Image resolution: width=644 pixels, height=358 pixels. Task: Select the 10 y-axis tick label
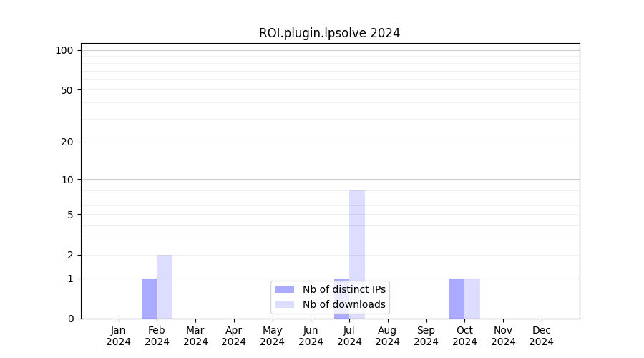(67, 180)
